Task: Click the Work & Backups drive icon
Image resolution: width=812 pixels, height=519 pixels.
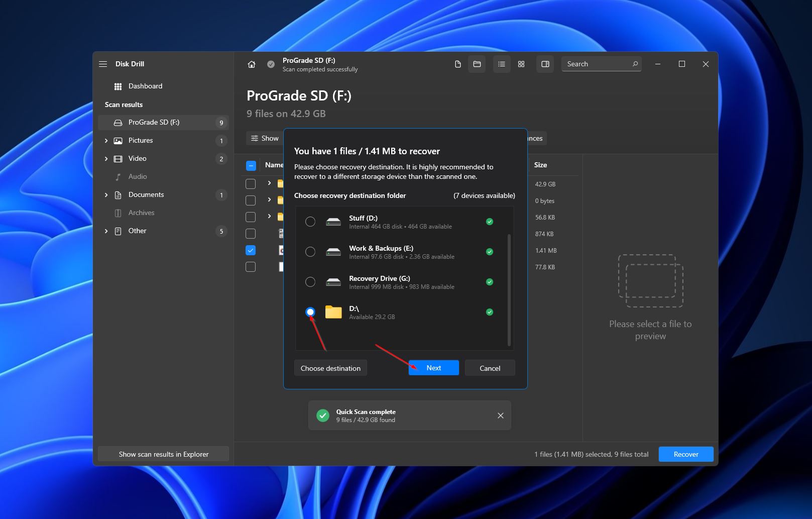Action: coord(333,252)
